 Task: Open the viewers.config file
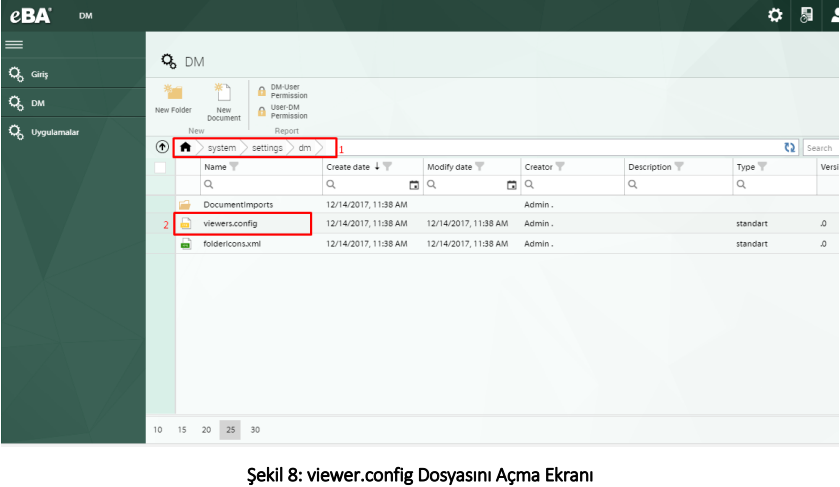click(x=230, y=223)
